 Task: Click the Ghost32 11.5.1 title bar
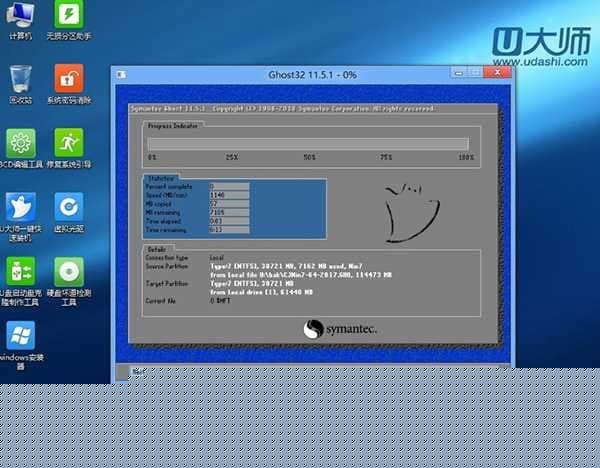pyautogui.click(x=300, y=76)
